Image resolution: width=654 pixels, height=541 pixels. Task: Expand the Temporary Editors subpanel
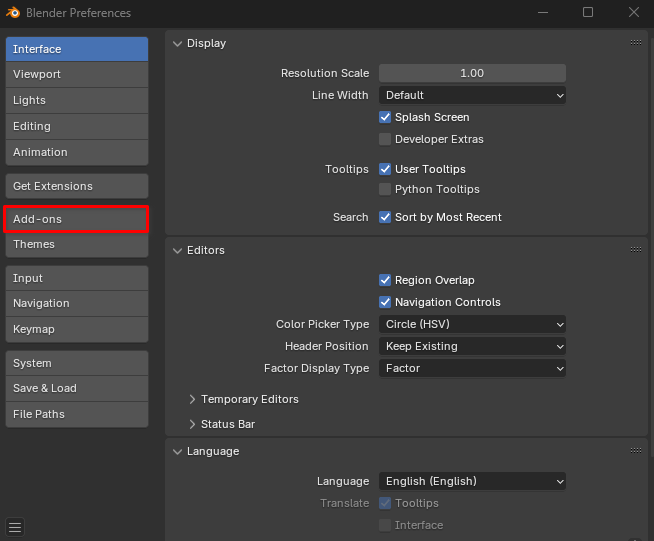coord(192,399)
